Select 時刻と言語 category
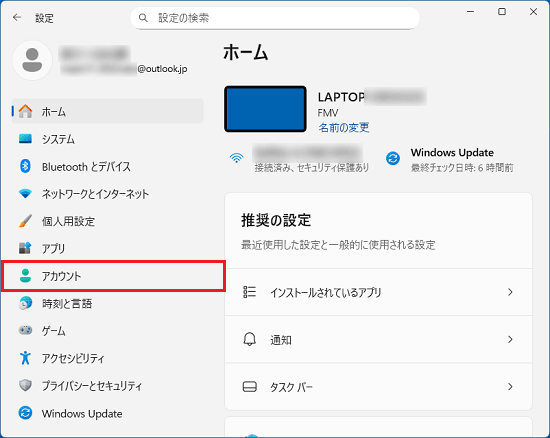Screen dimensions: 550x438 108,303
